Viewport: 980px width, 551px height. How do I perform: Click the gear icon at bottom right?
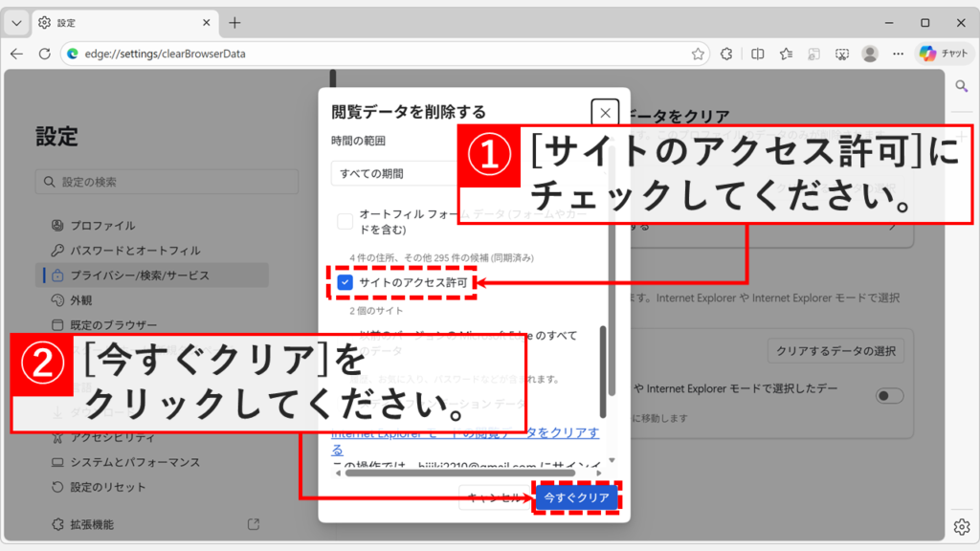click(962, 526)
